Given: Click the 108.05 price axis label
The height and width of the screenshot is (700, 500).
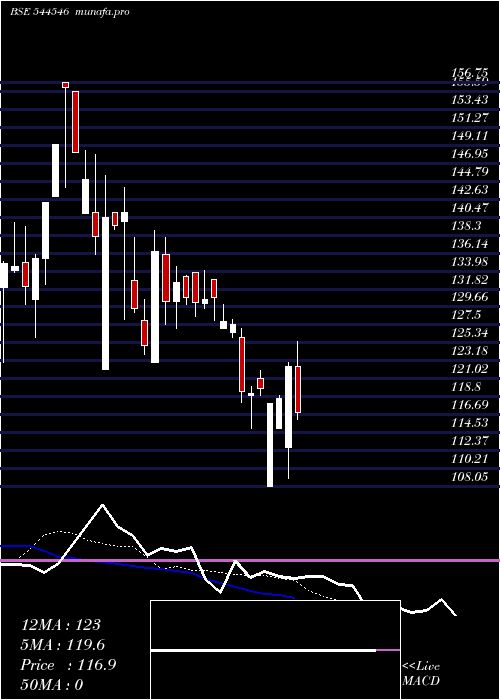Looking at the screenshot, I should click(470, 476).
